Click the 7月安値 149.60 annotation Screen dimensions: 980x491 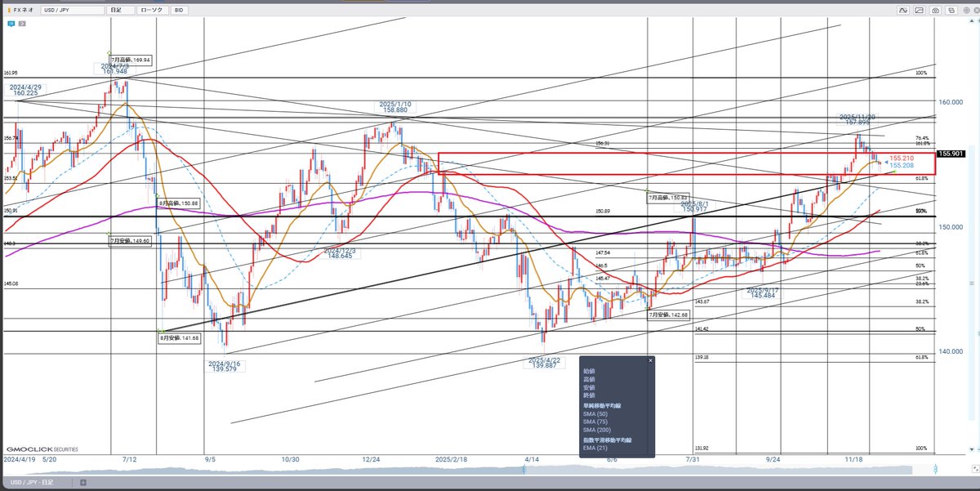131,241
